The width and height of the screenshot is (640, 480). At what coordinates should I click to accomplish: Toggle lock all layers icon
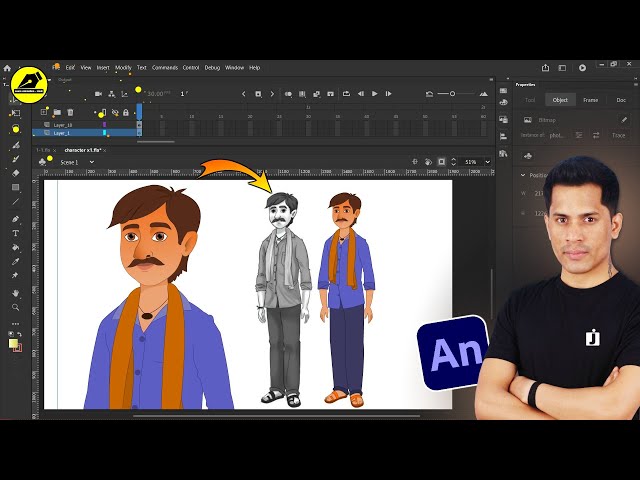pyautogui.click(x=126, y=112)
